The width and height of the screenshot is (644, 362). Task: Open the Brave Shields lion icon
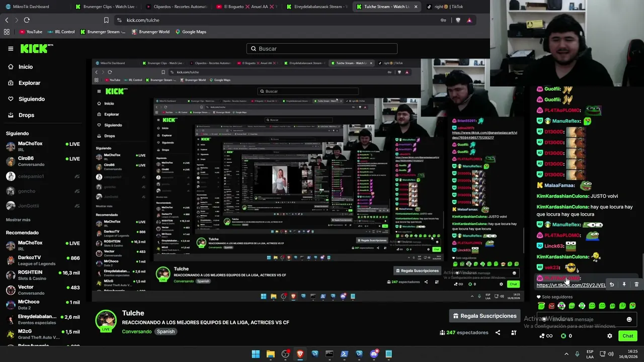point(458,20)
